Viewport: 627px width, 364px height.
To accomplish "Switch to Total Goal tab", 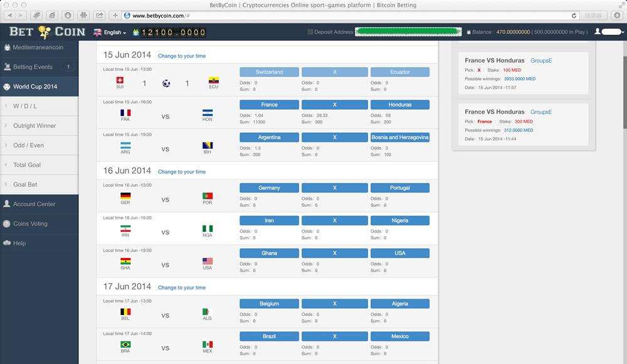I will pos(39,165).
